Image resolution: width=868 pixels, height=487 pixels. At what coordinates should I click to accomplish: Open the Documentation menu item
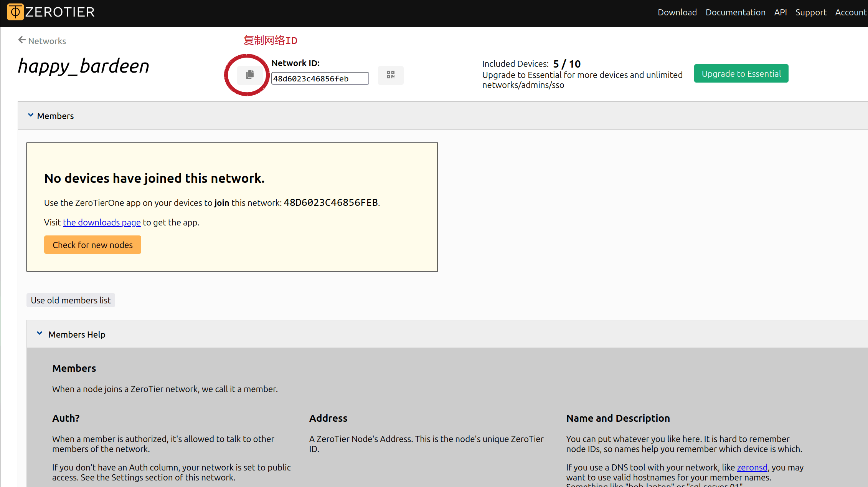[x=735, y=12]
